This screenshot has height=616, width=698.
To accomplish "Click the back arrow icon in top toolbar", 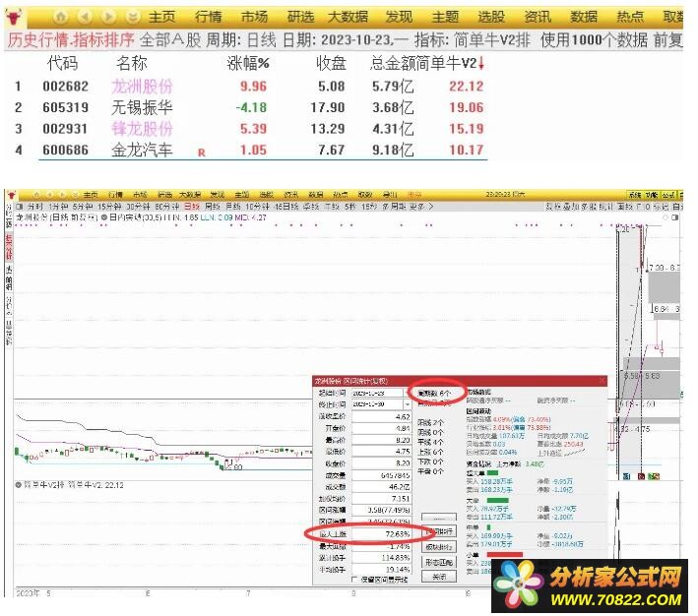I will click(x=85, y=17).
